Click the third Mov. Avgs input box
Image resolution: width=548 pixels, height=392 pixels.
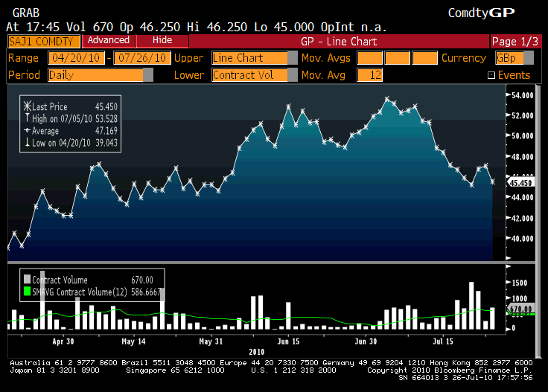(424, 58)
